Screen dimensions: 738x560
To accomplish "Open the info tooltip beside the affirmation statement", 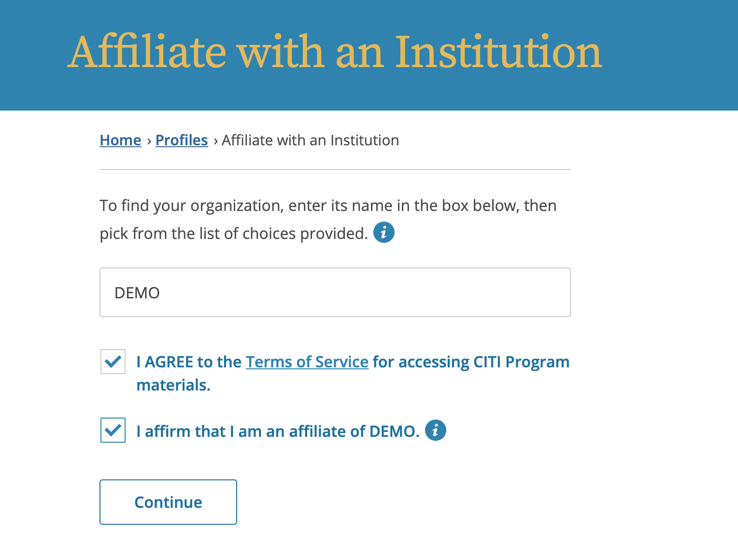I will pyautogui.click(x=436, y=430).
